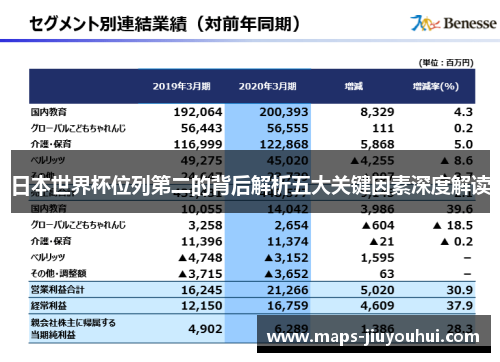Click the value 16,759
The height and width of the screenshot is (362, 500).
(x=288, y=305)
